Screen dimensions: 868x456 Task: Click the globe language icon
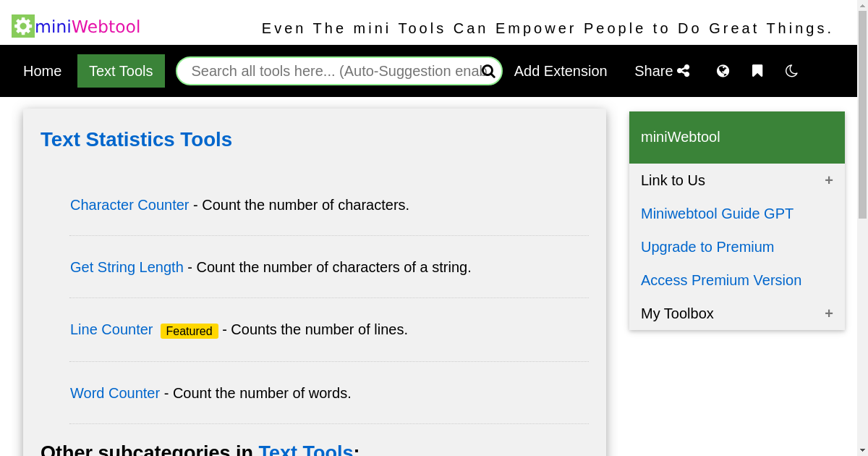click(x=723, y=71)
